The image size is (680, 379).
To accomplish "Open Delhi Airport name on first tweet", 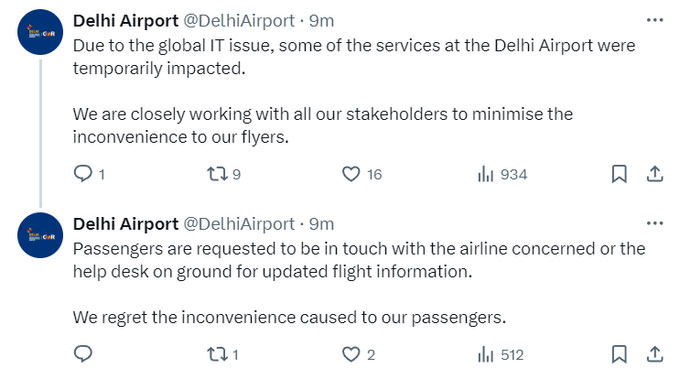I will click(126, 20).
